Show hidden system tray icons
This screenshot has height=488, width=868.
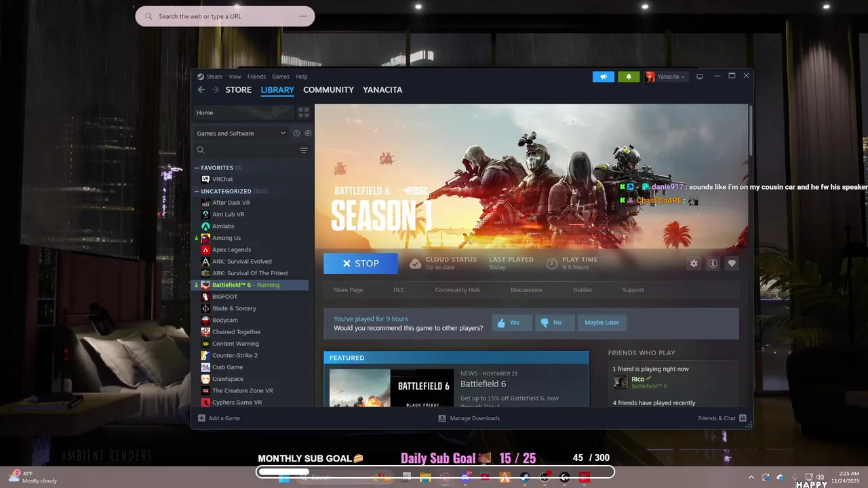[x=751, y=477]
